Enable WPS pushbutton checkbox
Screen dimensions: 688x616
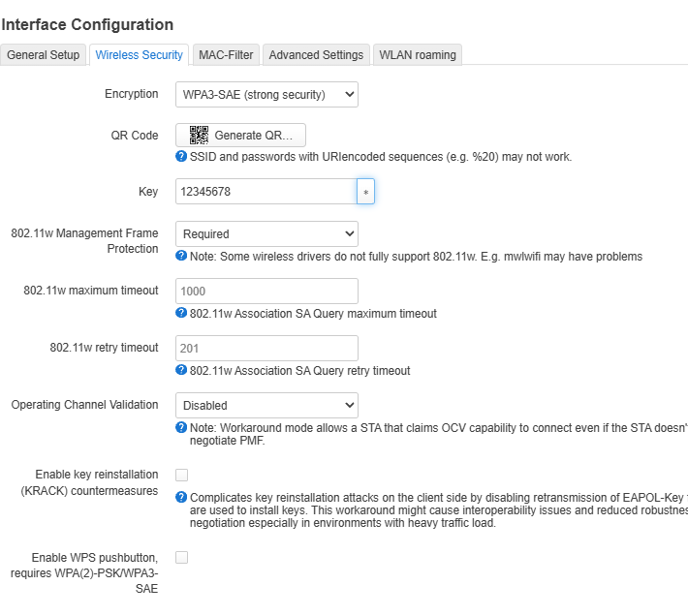tap(181, 557)
